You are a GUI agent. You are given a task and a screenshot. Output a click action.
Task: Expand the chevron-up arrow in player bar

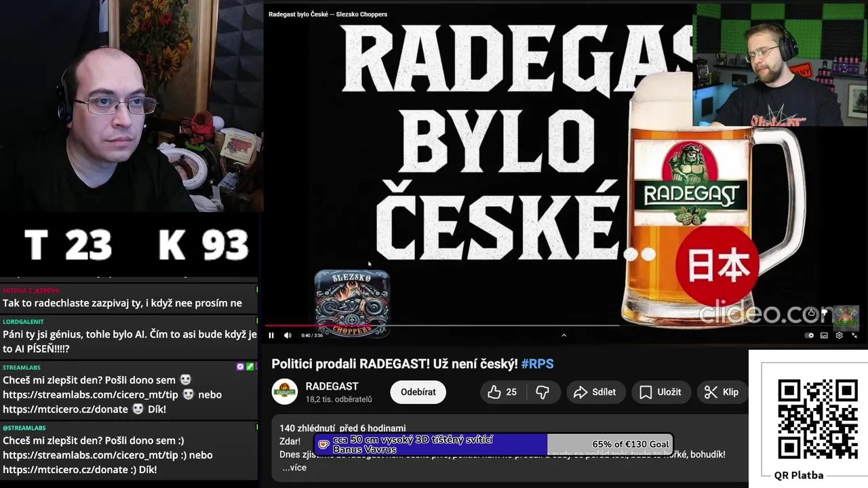[564, 335]
